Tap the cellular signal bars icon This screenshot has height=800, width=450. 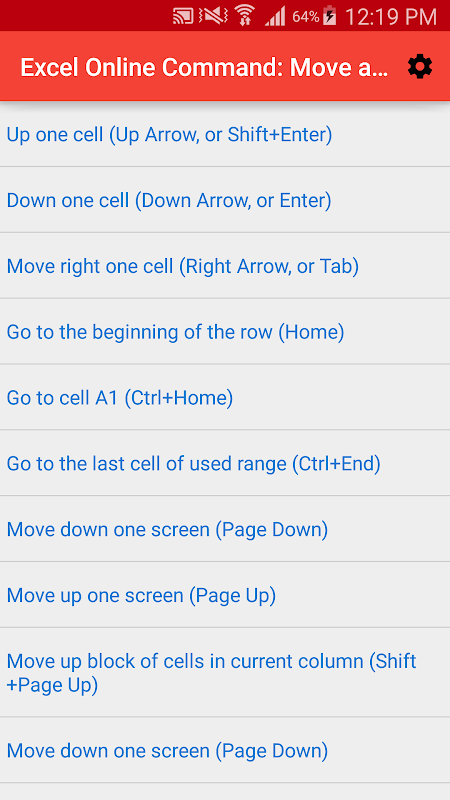[275, 17]
